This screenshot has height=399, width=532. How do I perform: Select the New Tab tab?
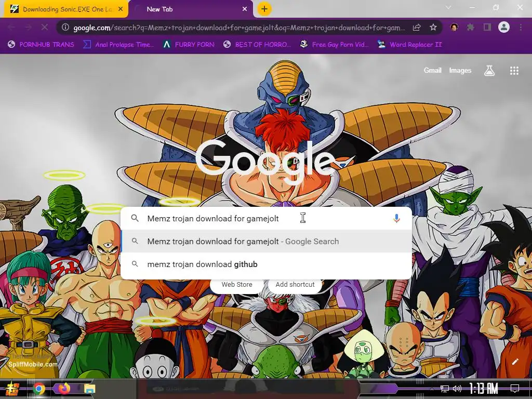(x=191, y=9)
